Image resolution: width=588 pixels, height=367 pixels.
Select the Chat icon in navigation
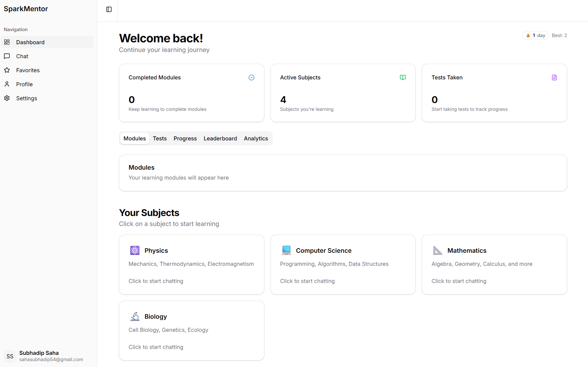pyautogui.click(x=7, y=56)
